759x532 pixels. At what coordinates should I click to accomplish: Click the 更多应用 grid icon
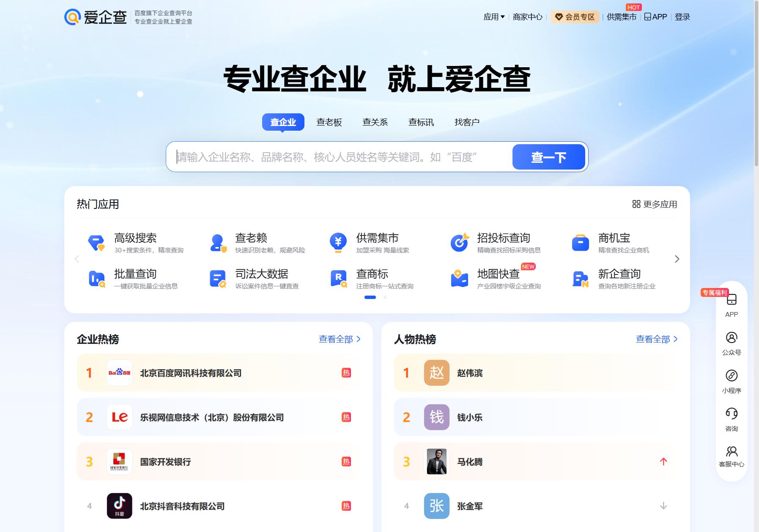(636, 204)
